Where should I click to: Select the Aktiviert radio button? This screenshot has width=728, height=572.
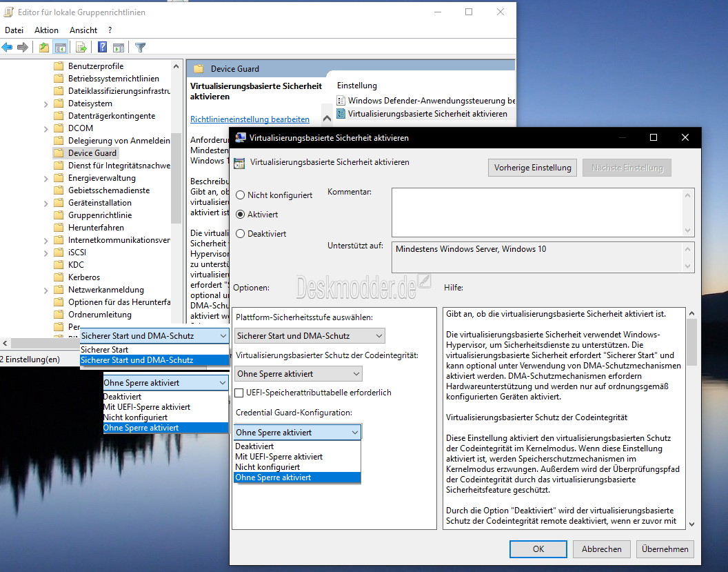tap(240, 214)
